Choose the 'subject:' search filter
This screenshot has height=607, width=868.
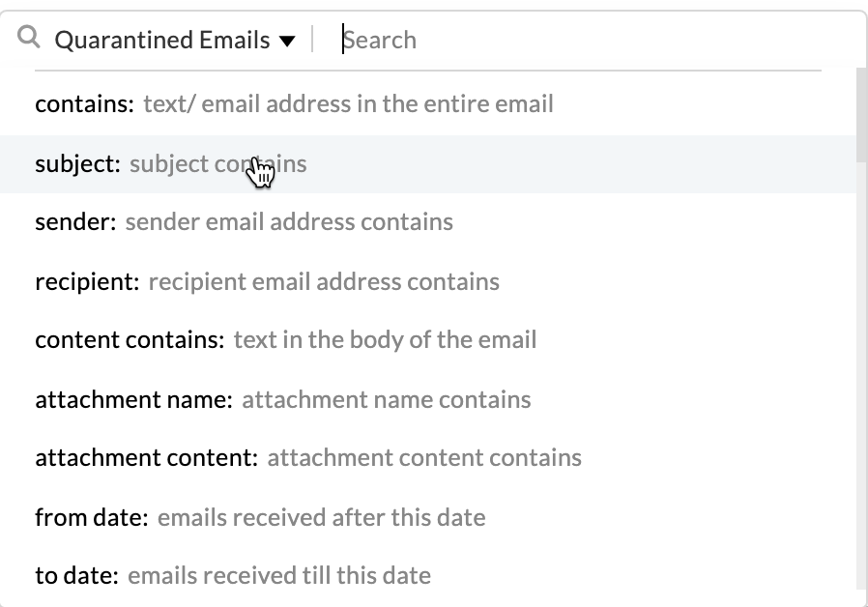pos(77,163)
